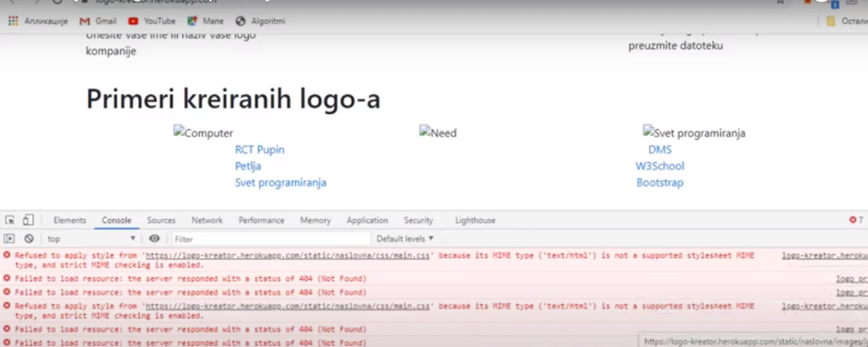Select the word kompanije
868x347 pixels.
(x=111, y=51)
